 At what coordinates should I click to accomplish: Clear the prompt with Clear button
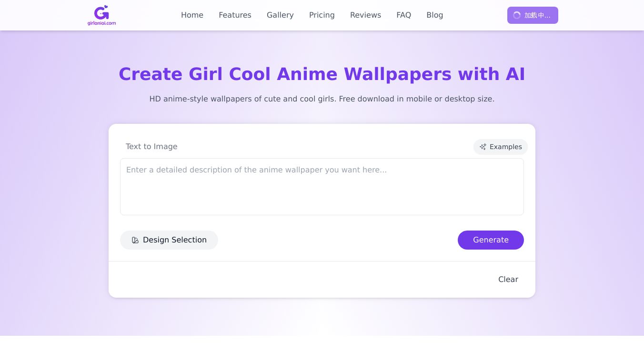point(508,280)
